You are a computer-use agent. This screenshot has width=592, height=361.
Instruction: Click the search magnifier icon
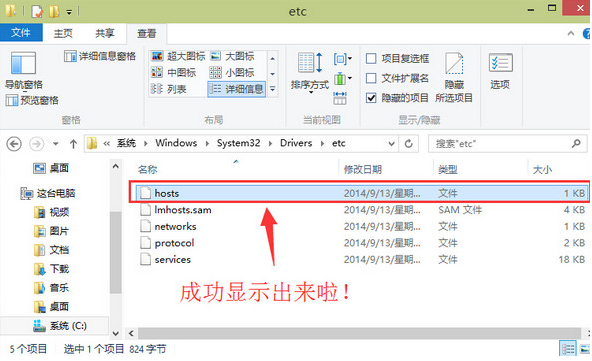(576, 143)
